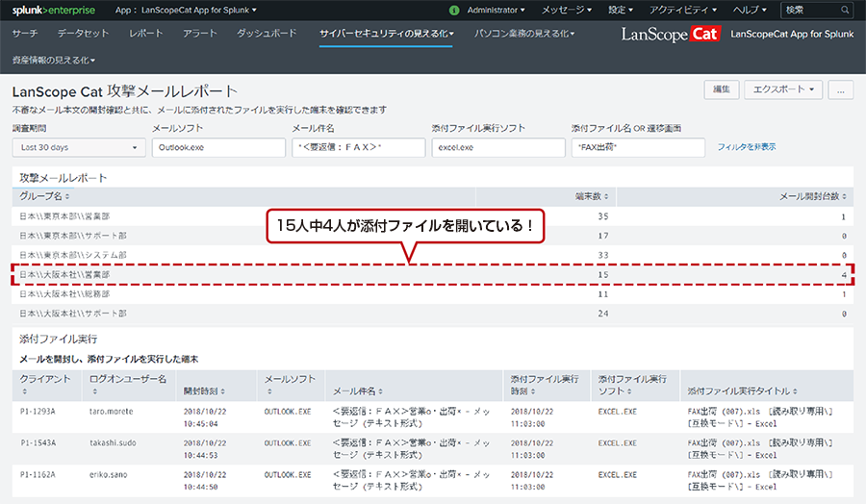Click the メールソフト field containing Outlook.exe

pyautogui.click(x=218, y=147)
